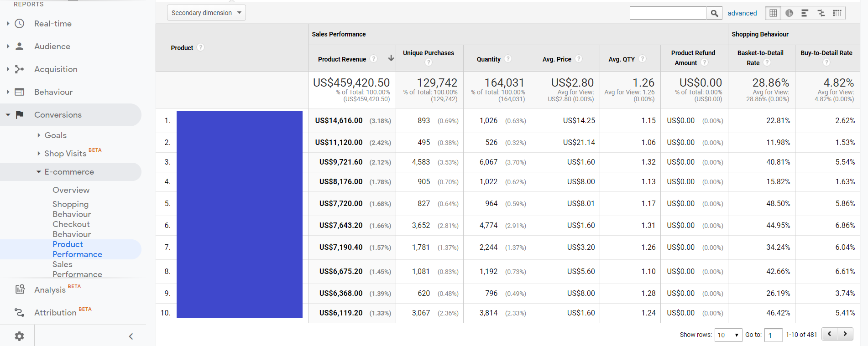Open the Secondary dimension dropdown
Image resolution: width=868 pixels, height=346 pixels.
click(206, 13)
